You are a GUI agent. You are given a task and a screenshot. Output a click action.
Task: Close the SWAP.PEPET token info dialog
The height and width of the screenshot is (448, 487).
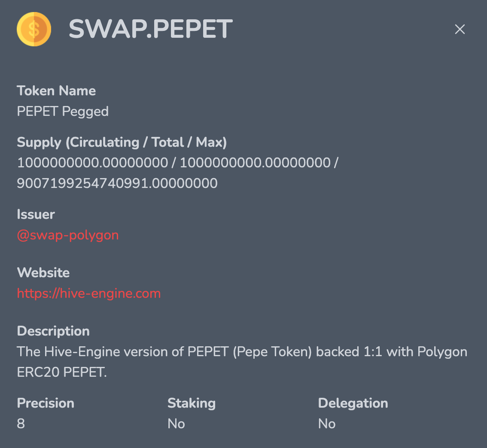click(460, 29)
